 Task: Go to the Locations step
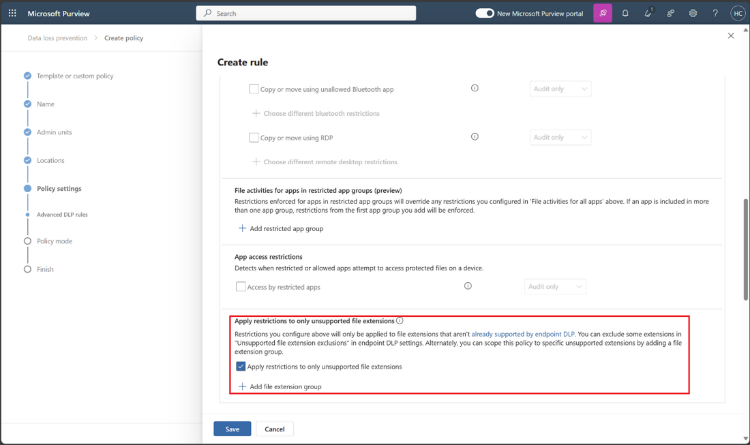click(x=50, y=160)
